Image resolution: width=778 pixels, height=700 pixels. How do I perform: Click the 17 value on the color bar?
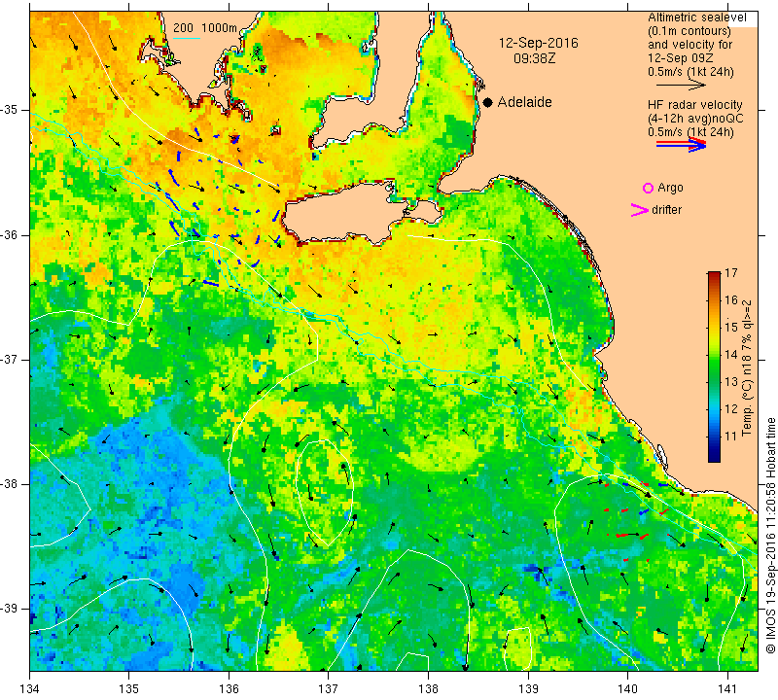click(731, 273)
